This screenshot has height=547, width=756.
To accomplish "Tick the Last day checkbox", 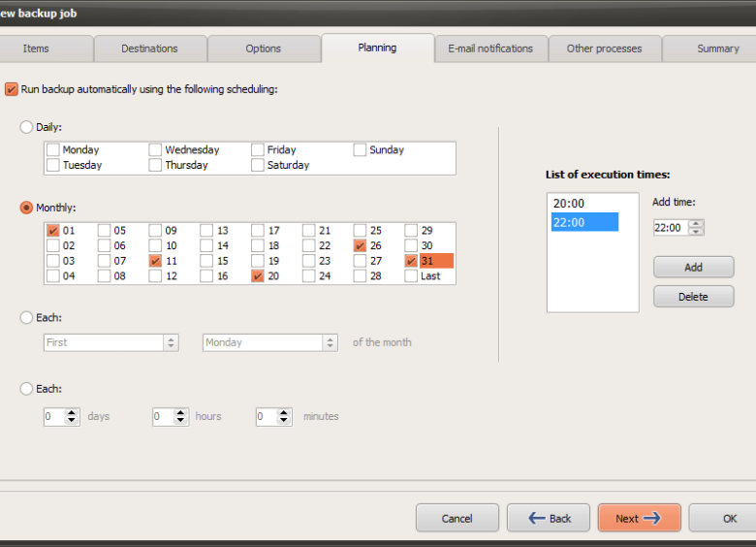I will click(x=412, y=276).
